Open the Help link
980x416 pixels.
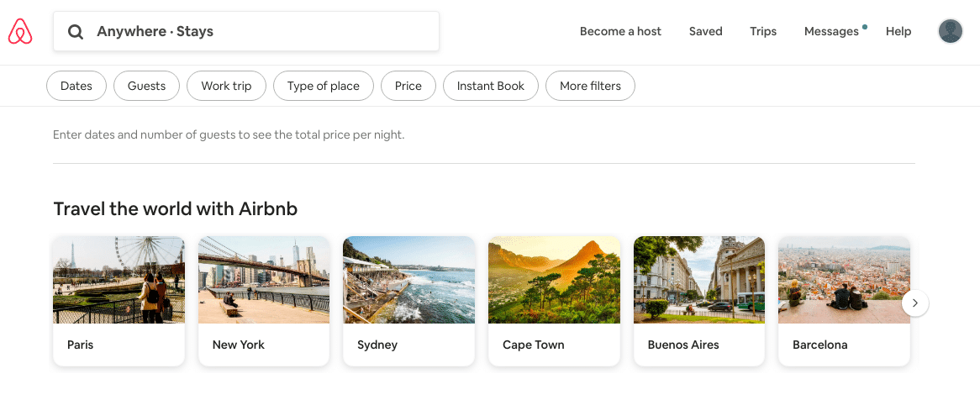point(898,31)
